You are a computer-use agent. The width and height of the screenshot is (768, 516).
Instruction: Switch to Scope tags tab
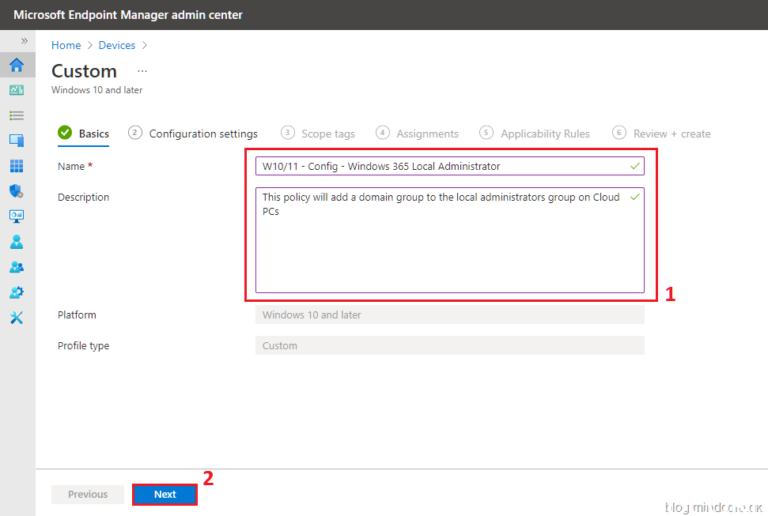point(318,134)
